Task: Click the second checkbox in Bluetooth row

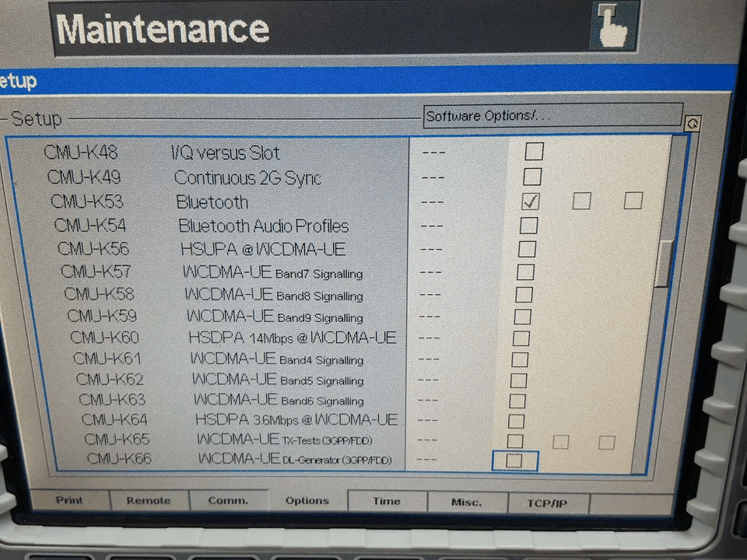Action: click(x=581, y=201)
